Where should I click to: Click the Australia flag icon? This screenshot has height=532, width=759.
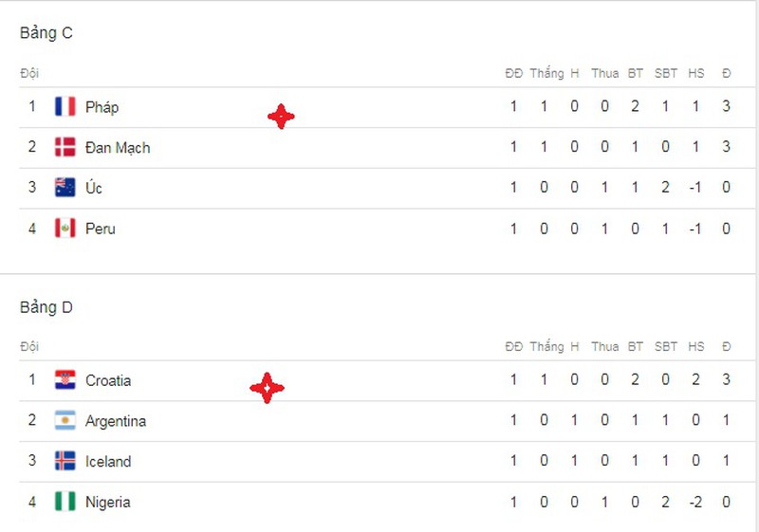click(65, 188)
